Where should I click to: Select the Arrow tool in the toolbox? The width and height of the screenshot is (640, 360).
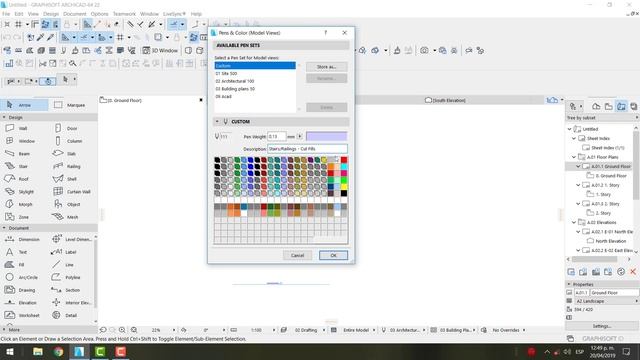24,105
